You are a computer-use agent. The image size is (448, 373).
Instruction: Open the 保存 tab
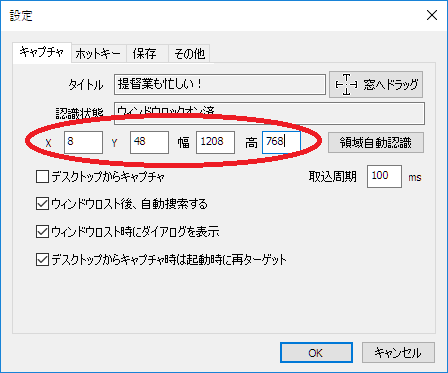pyautogui.click(x=147, y=54)
